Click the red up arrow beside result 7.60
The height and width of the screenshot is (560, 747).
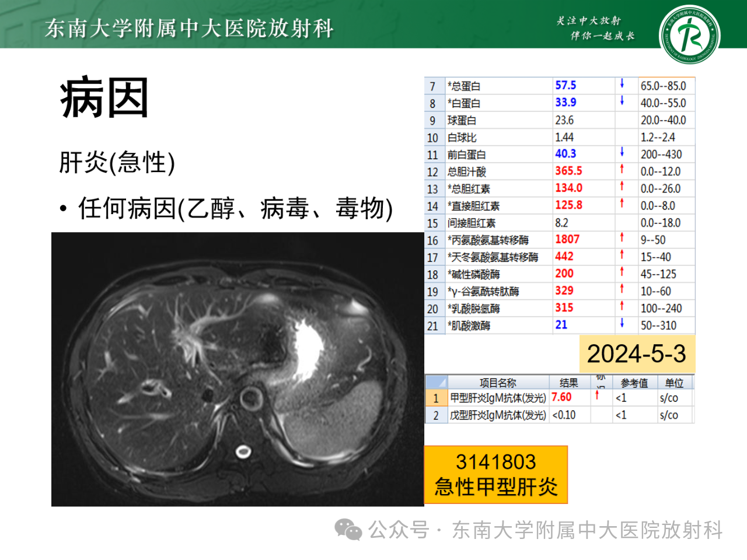pyautogui.click(x=597, y=396)
